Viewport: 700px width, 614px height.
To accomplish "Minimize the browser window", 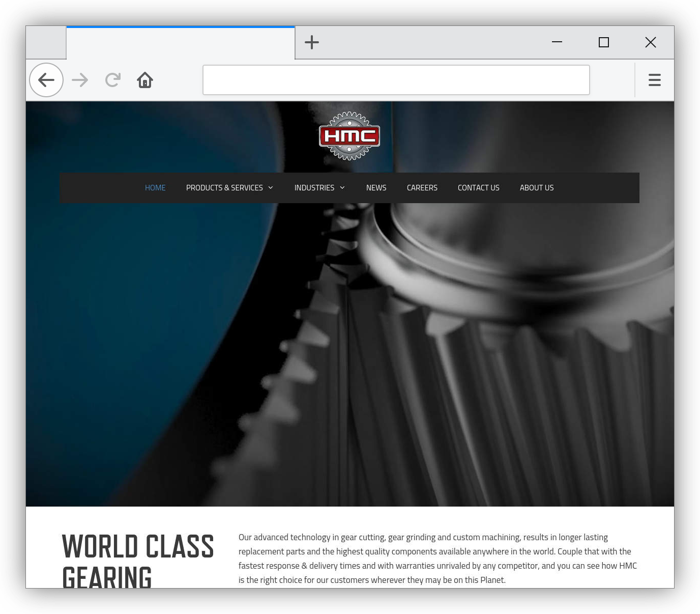I will (557, 42).
